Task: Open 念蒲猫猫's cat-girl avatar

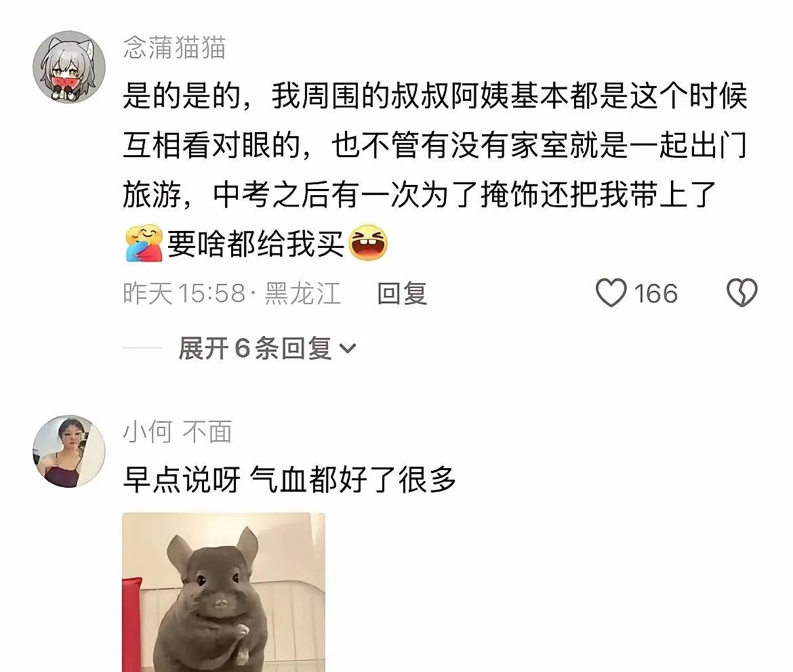Action: pyautogui.click(x=69, y=67)
